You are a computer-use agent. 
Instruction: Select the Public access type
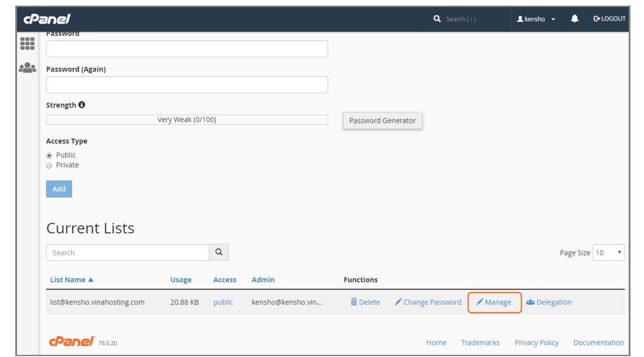(49, 156)
